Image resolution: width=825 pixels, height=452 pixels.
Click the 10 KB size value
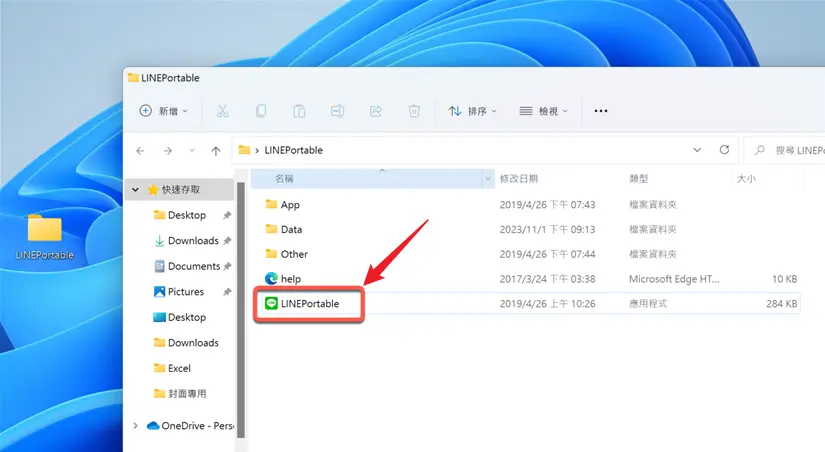tap(784, 279)
